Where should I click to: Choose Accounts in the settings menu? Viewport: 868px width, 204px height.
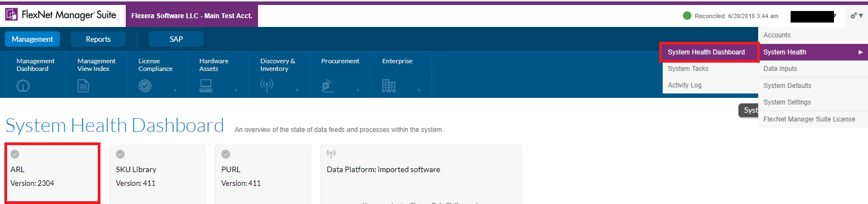777,35
